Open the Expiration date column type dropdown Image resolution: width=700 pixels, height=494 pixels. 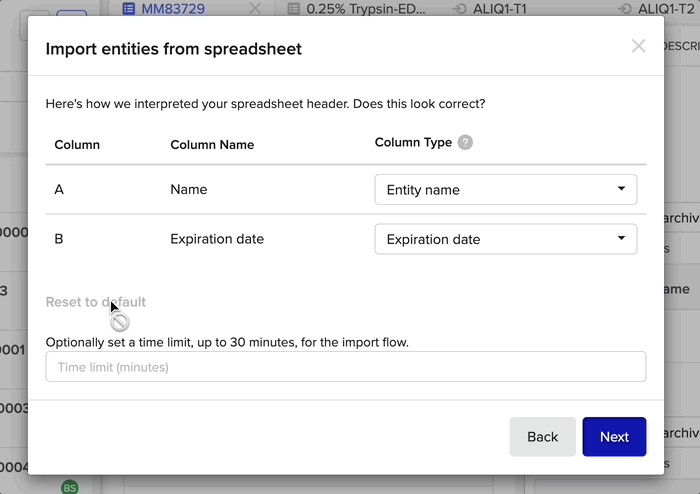(506, 239)
